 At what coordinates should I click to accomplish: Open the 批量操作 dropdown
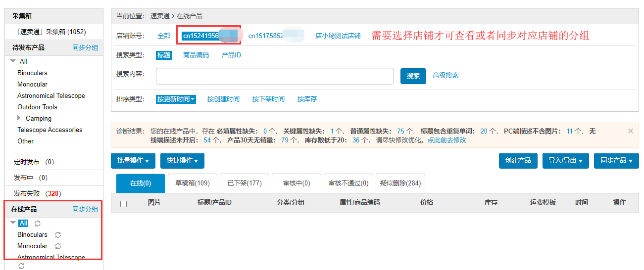click(x=133, y=161)
